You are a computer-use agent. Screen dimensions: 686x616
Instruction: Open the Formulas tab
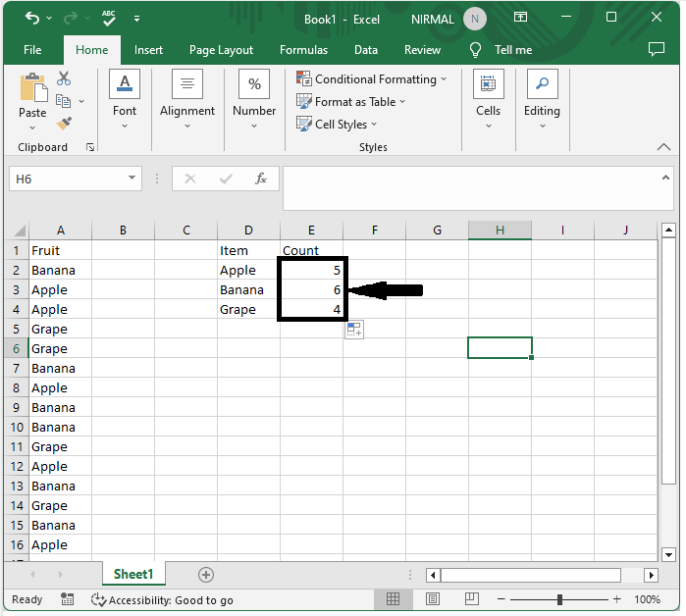pyautogui.click(x=303, y=50)
